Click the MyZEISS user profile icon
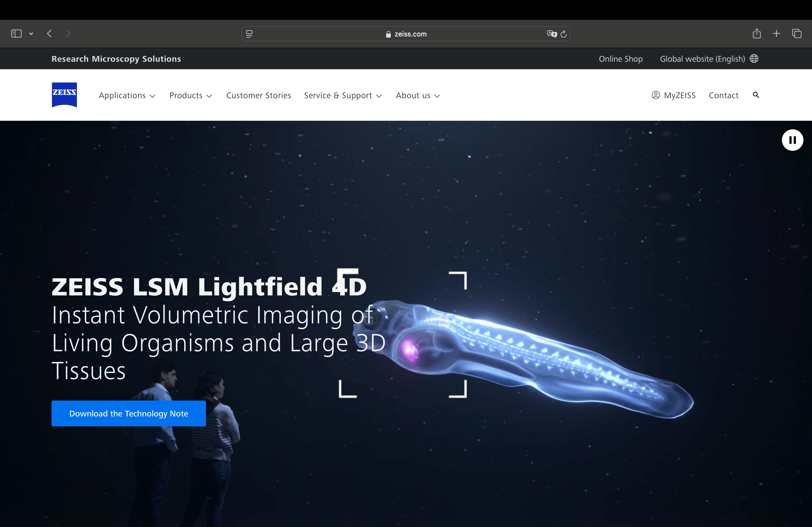 point(656,95)
